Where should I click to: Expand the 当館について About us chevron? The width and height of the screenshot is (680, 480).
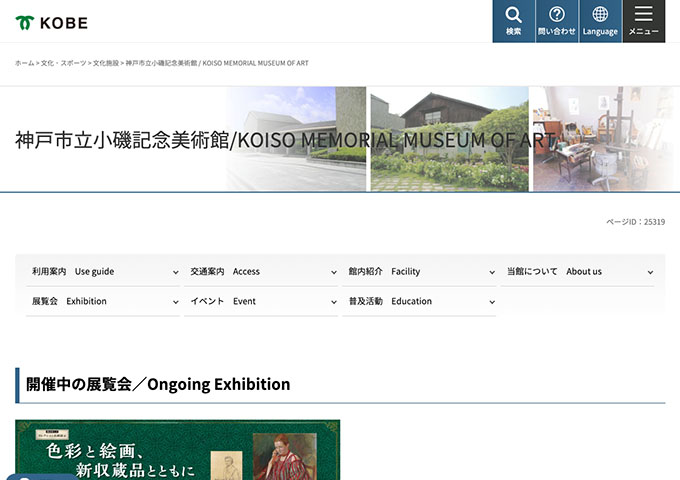651,272
